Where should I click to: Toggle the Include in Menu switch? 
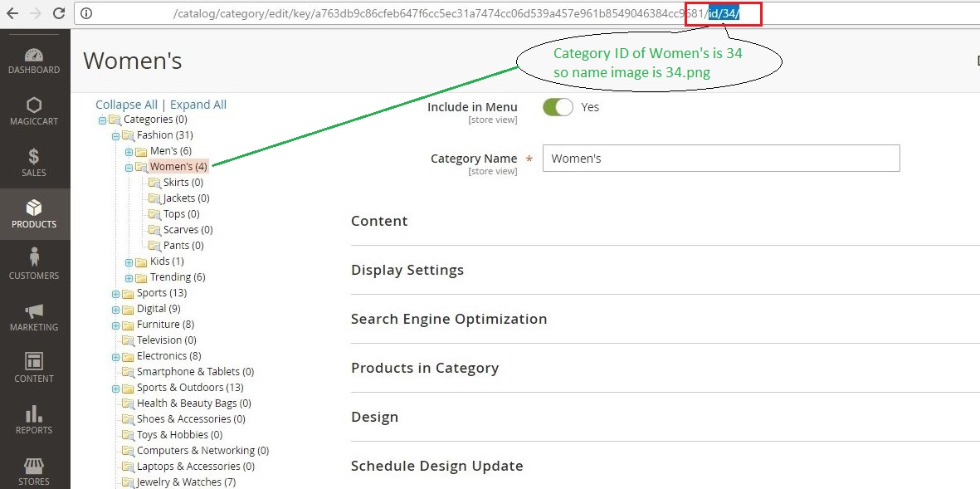point(558,107)
